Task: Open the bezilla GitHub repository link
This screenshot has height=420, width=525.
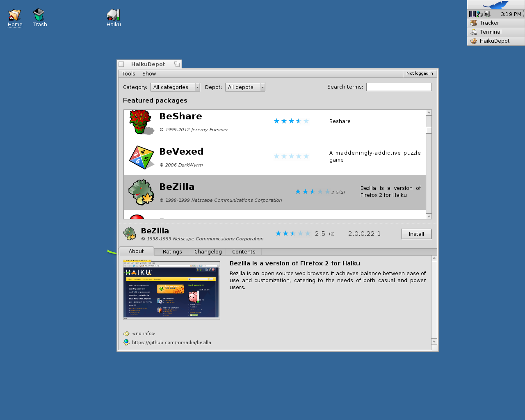Action: (x=171, y=342)
